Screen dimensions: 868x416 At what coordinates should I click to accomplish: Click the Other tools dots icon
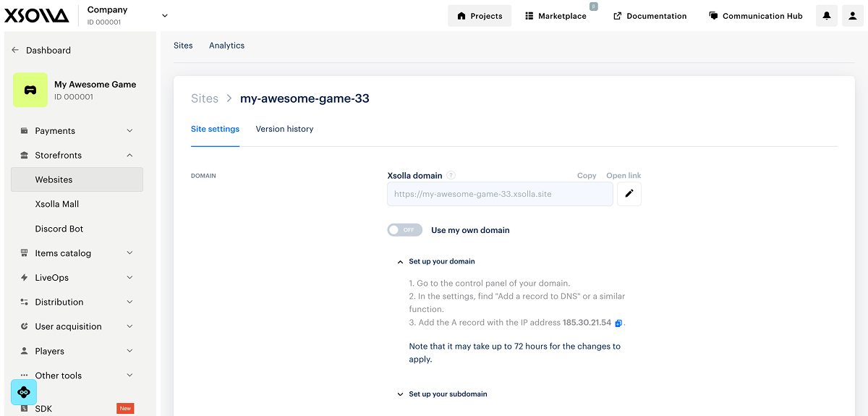click(25, 375)
